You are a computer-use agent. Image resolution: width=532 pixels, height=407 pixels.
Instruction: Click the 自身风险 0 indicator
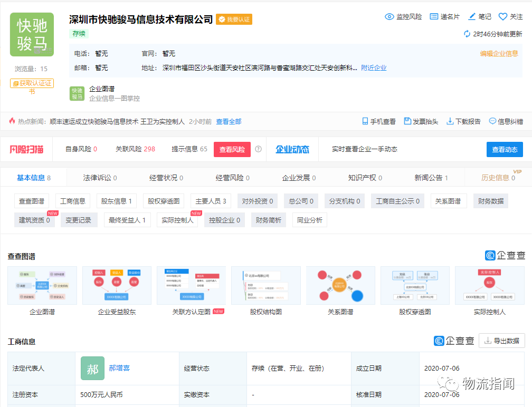click(81, 149)
